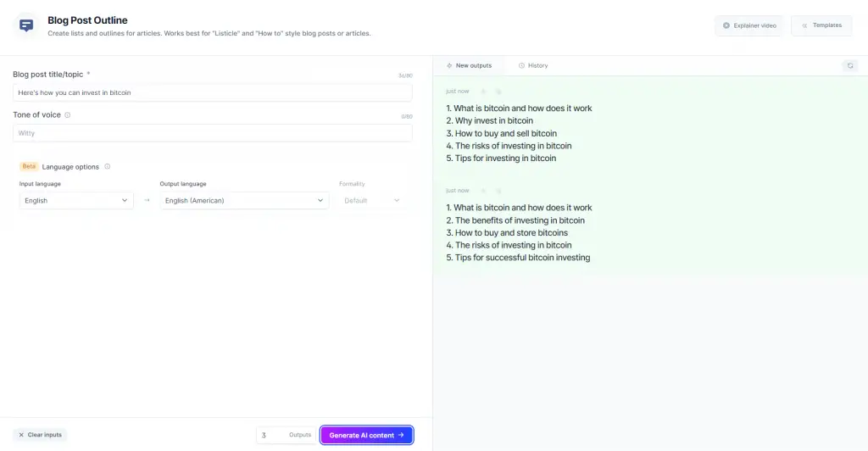Copy the first output using copy icon

(498, 92)
